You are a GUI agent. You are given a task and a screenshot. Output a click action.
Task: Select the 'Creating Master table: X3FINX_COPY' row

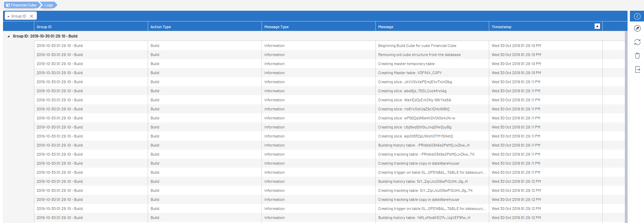pos(410,73)
